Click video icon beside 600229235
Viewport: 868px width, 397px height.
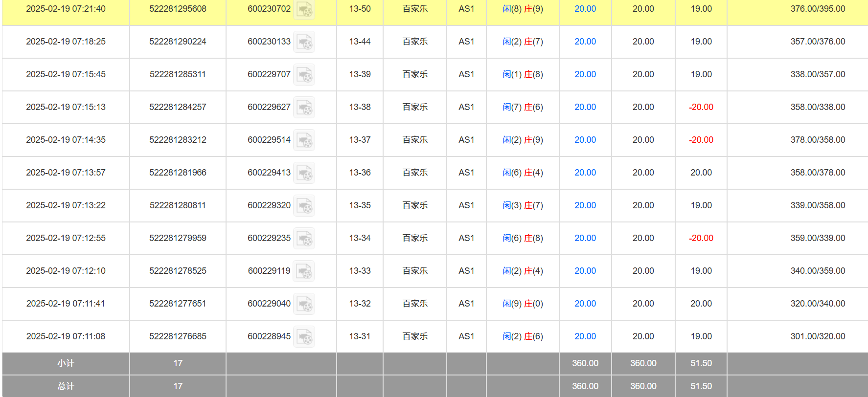(304, 239)
